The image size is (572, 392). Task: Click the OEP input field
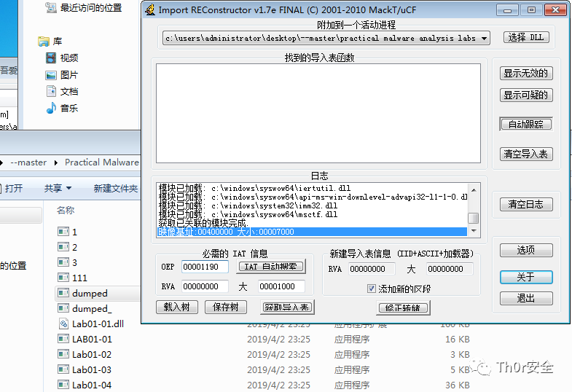pos(205,267)
